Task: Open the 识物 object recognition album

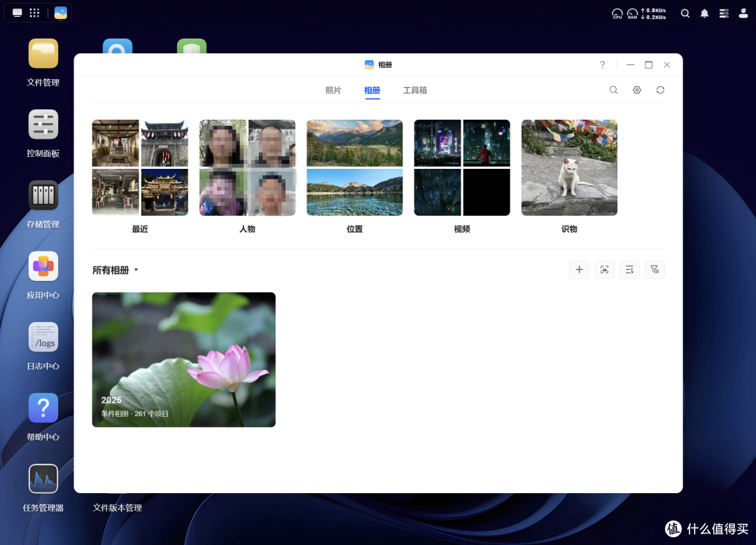Action: (x=569, y=167)
